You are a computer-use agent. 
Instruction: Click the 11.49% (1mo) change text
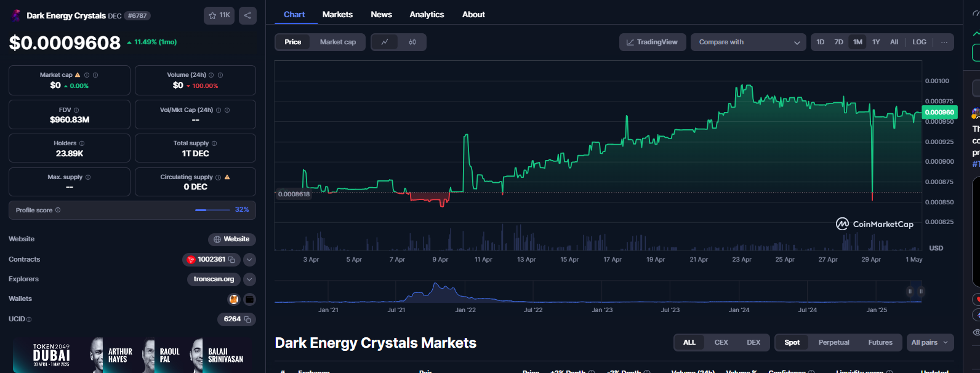[155, 42]
